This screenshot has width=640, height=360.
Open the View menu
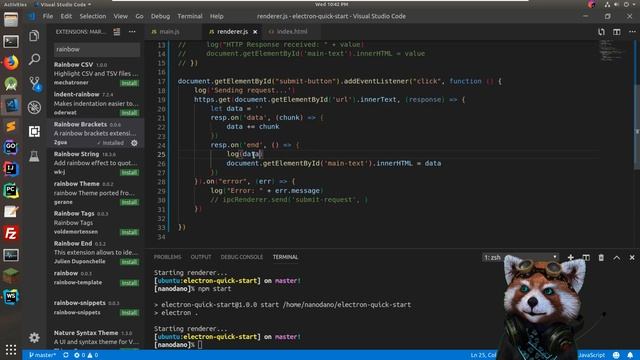[x=120, y=16]
